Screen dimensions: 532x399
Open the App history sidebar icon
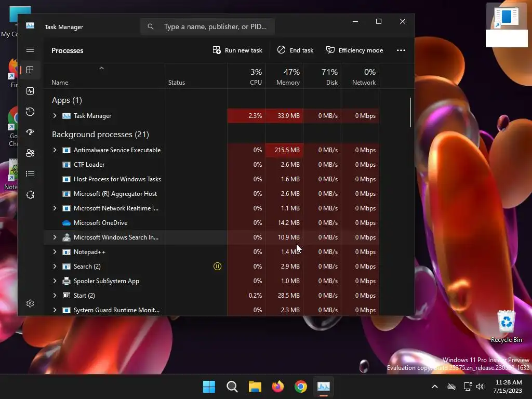point(30,112)
